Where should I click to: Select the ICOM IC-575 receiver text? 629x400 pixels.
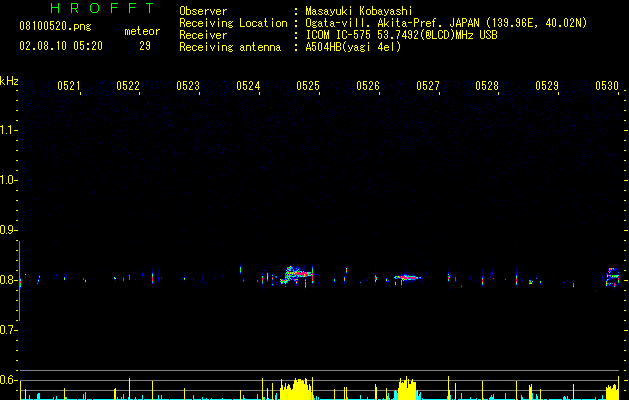coord(401,35)
